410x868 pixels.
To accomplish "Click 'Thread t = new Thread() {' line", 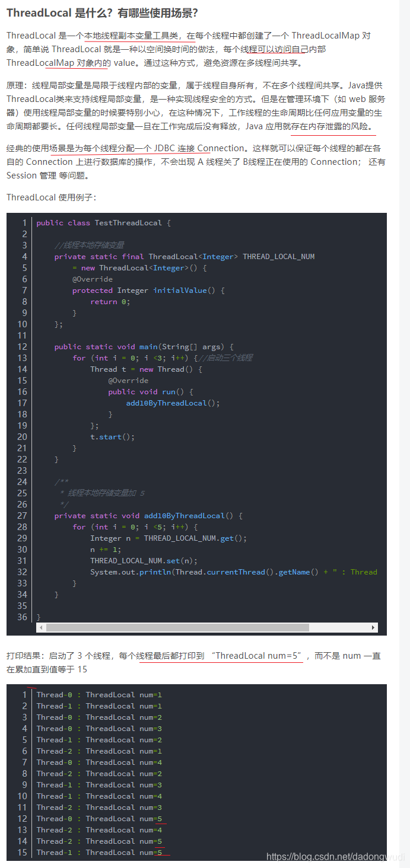I will [146, 369].
